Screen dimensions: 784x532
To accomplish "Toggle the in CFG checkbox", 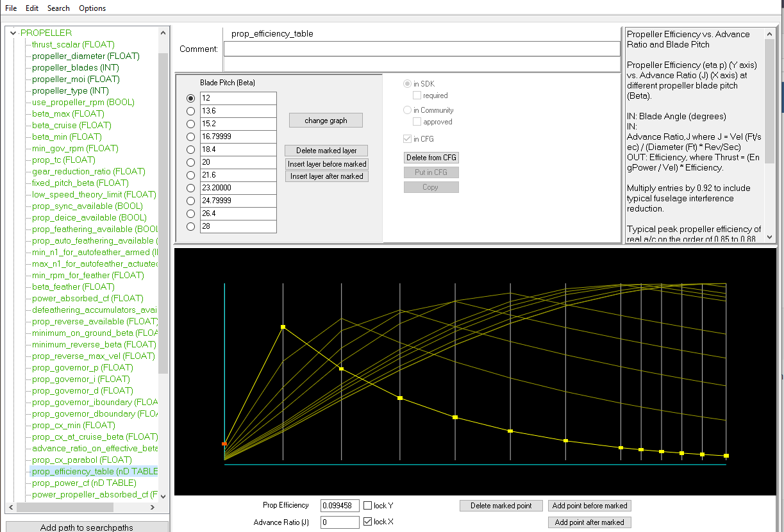I will tap(407, 139).
